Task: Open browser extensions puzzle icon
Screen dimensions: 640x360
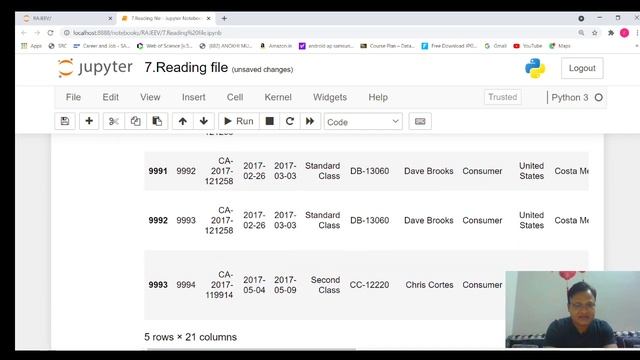Action: (611, 33)
